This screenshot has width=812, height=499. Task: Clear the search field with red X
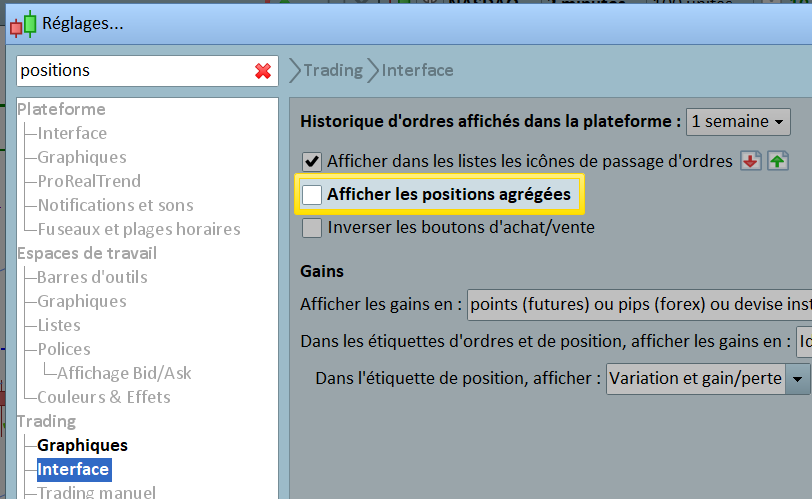tap(263, 71)
